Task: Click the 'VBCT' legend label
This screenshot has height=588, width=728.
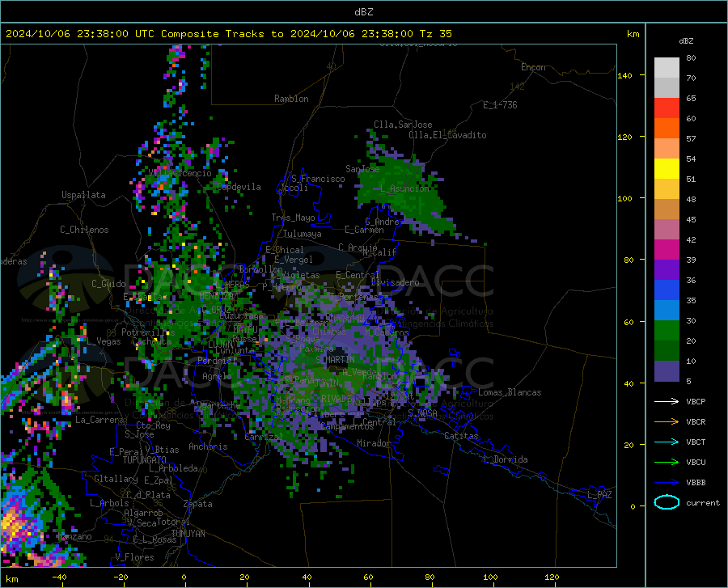Action: tap(696, 442)
